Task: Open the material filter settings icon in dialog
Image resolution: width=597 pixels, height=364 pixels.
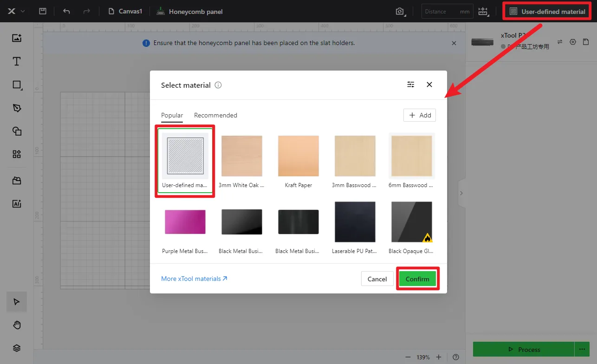Action: 411,84
